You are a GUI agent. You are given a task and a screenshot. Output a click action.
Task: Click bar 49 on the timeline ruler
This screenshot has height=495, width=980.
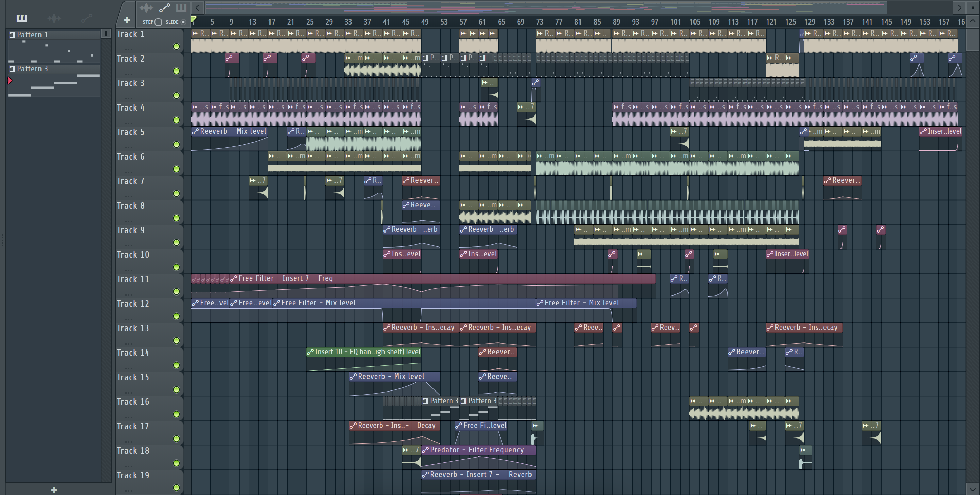click(x=425, y=22)
